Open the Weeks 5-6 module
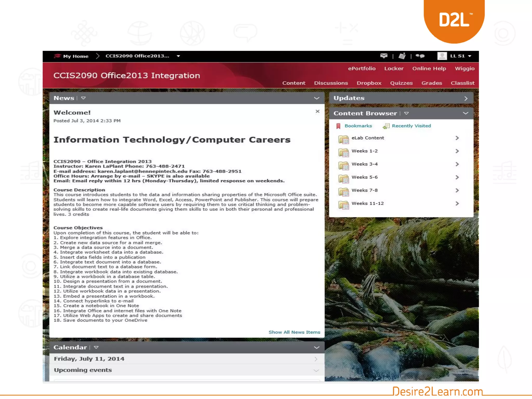Viewport: 532px width, 399px height. pyautogui.click(x=364, y=177)
